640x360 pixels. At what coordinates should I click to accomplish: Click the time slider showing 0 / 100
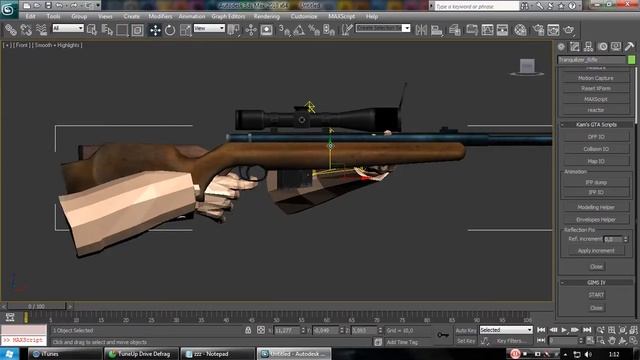(37, 306)
